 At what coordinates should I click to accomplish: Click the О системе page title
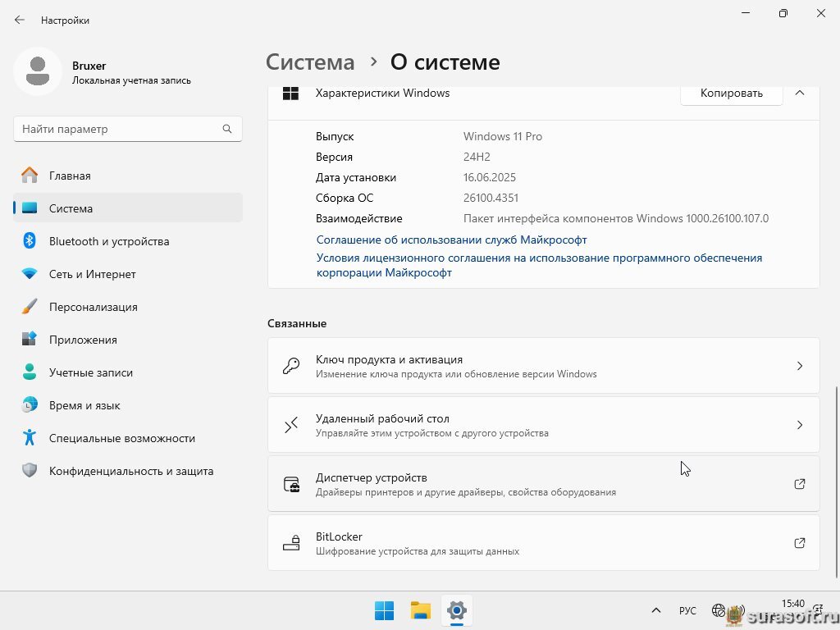pyautogui.click(x=445, y=62)
